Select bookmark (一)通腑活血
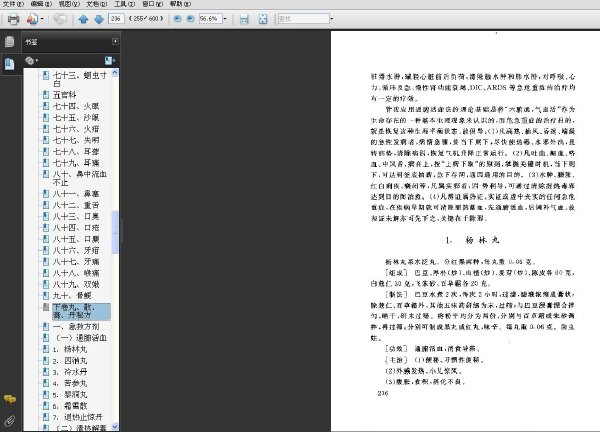 81,338
